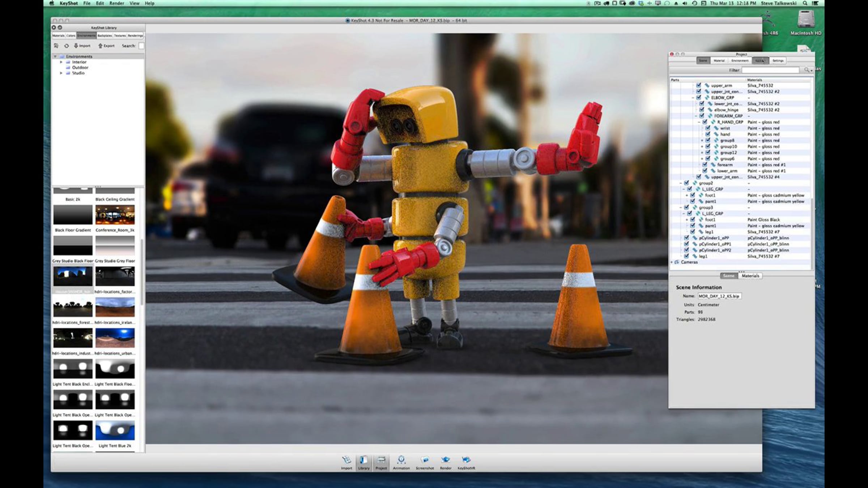Expand the Cameras node in scene tree
The image size is (868, 488).
click(672, 262)
